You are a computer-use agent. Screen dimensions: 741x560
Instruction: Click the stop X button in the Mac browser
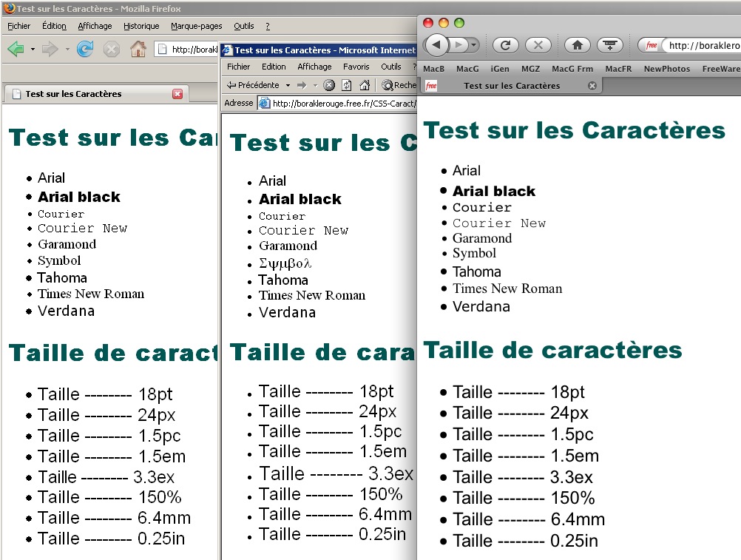538,45
